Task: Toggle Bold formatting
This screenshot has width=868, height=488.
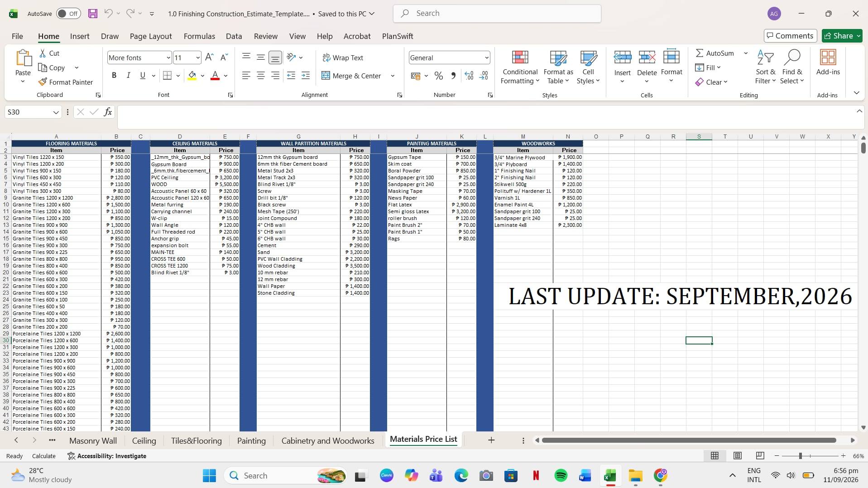Action: click(114, 76)
